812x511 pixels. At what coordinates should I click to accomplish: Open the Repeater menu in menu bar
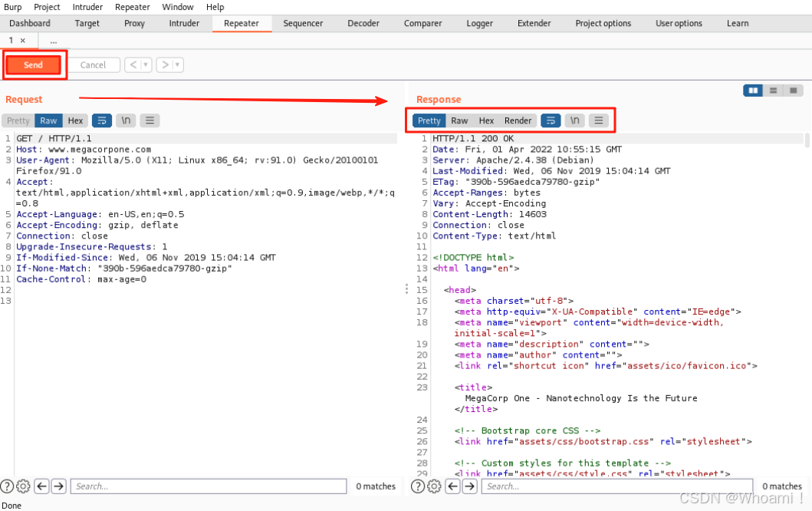point(132,7)
